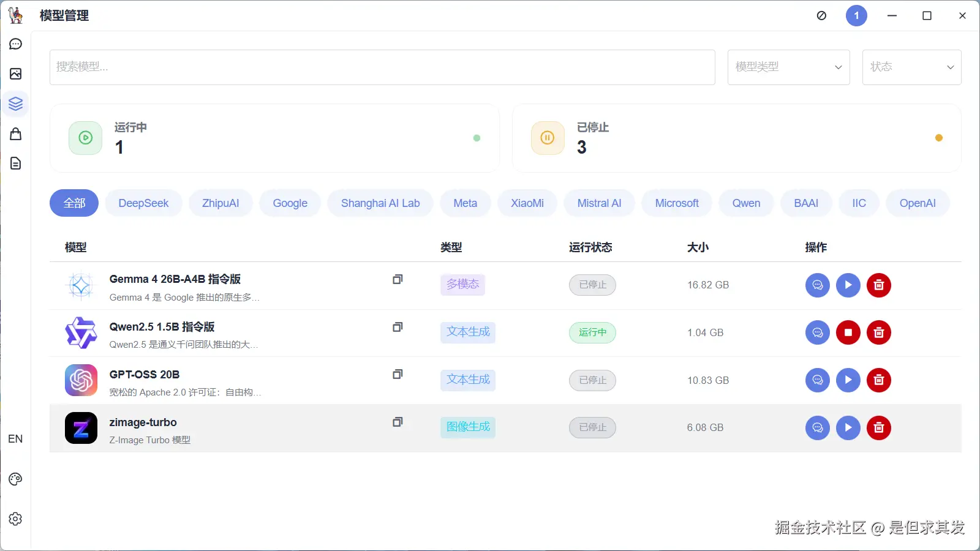Screen dimensions: 980x551
Task: Open the theme palette icon
Action: pyautogui.click(x=16, y=479)
